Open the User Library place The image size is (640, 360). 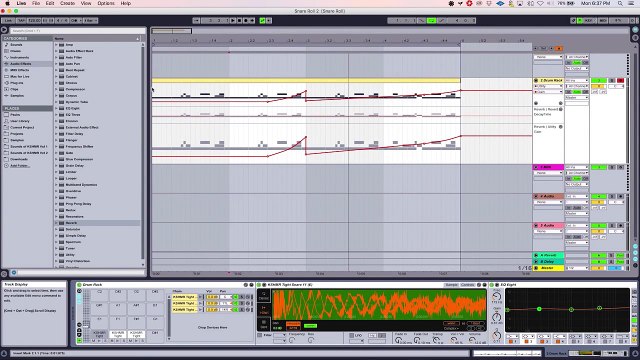20,121
